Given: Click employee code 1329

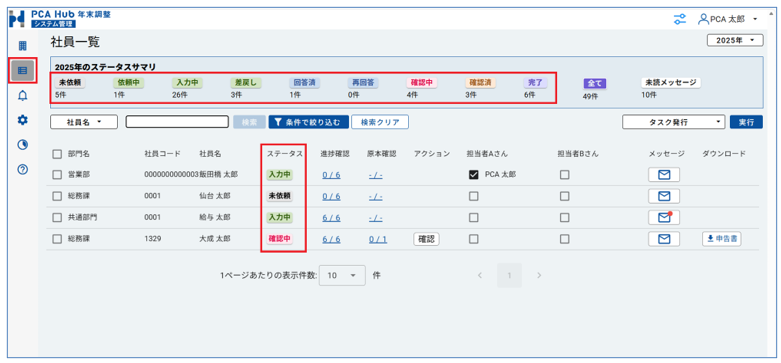Looking at the screenshot, I should (152, 239).
